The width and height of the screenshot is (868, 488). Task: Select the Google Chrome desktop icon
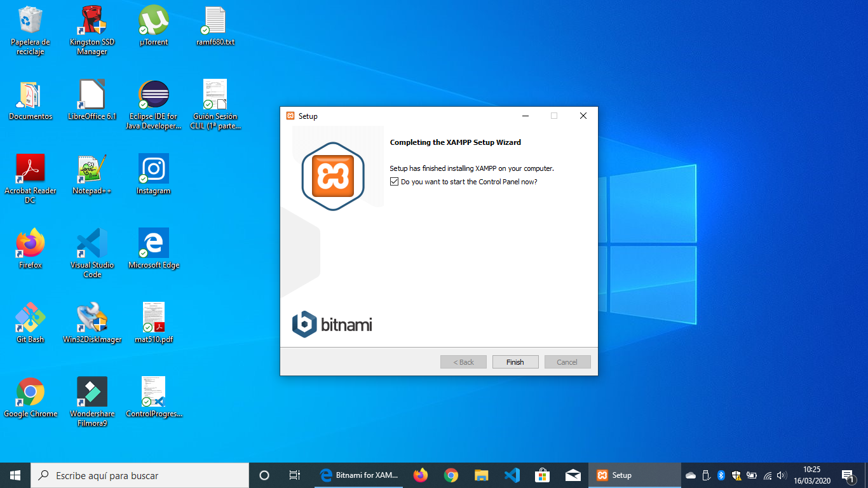[x=31, y=398]
